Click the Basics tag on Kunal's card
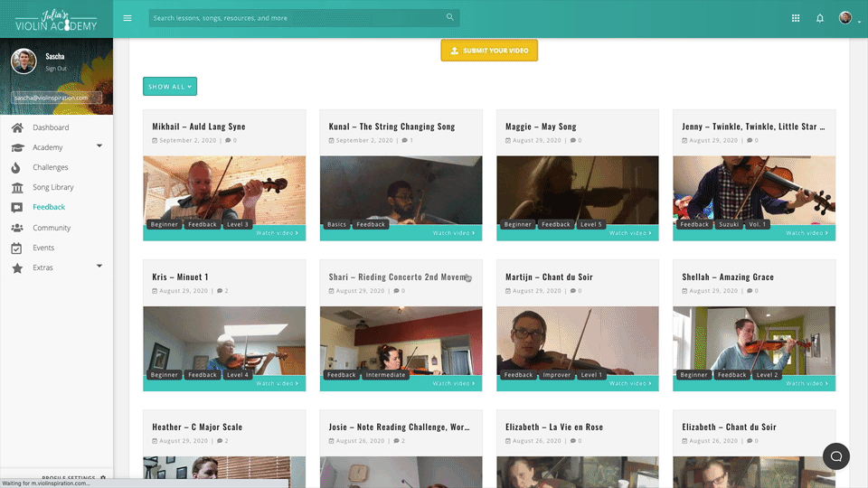This screenshot has width=868, height=488. click(336, 225)
